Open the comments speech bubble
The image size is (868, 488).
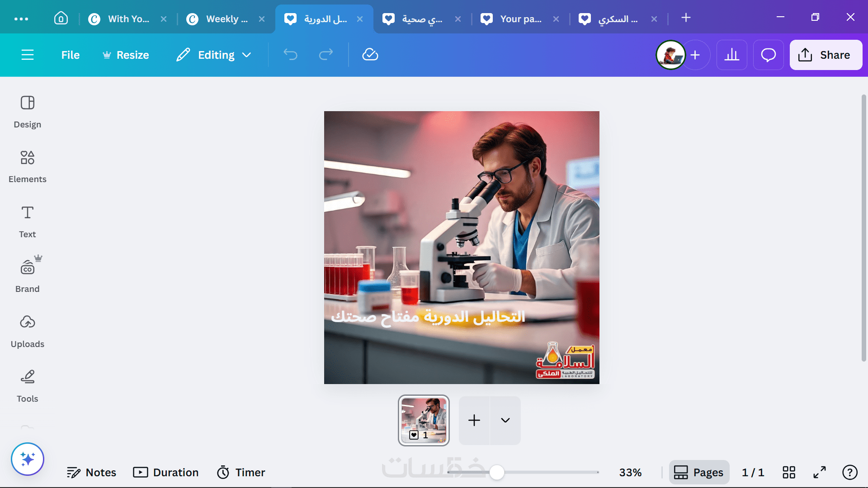(768, 55)
